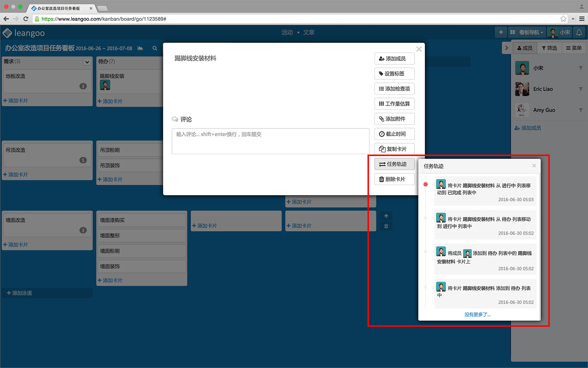Toggle the filter funnel for Amy Guo
The width and height of the screenshot is (588, 368).
(581, 110)
